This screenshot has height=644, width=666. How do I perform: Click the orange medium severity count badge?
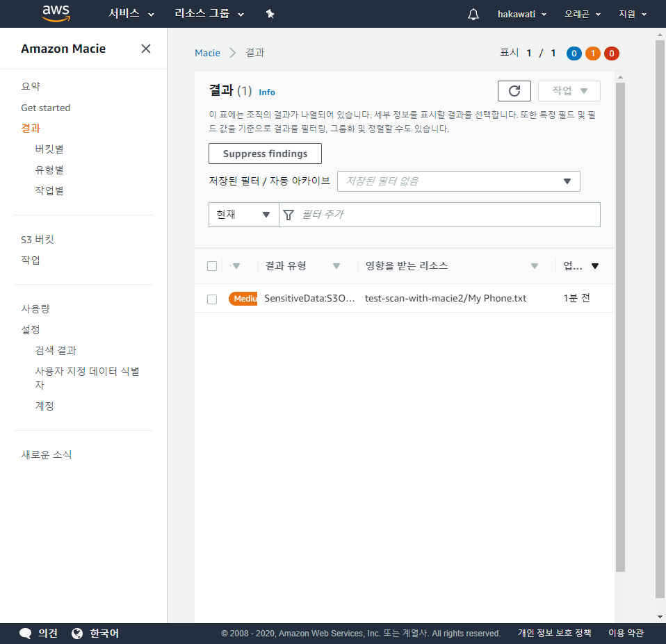point(592,53)
